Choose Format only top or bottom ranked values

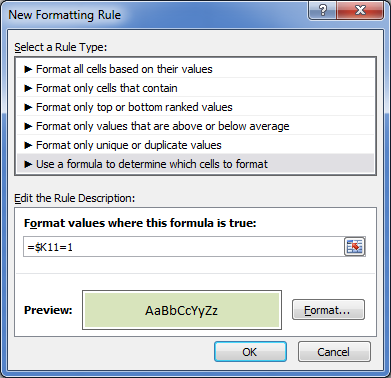196,107
